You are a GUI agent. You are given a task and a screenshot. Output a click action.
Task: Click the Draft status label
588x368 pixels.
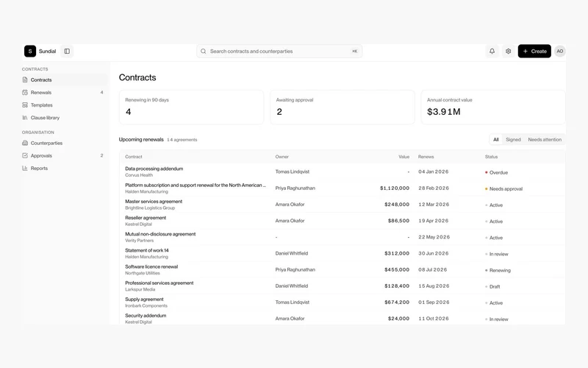(x=495, y=286)
